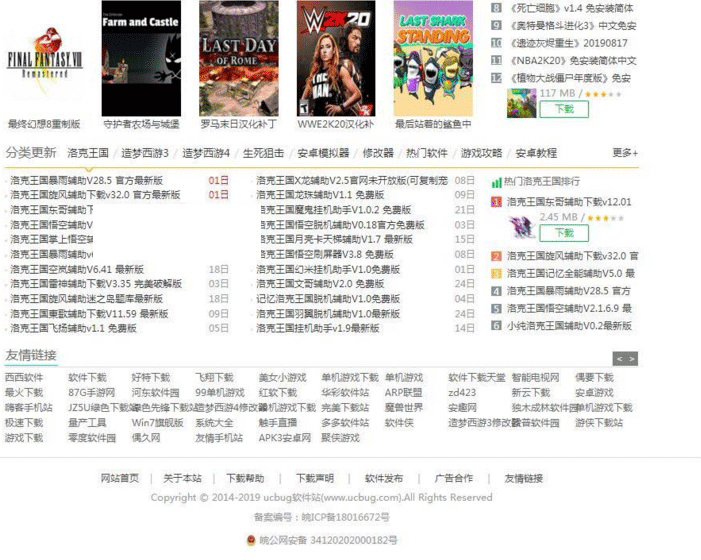Open 洛克王国飞扬辅助v1.1 免费版 link
The width and height of the screenshot is (701, 560).
point(73,328)
